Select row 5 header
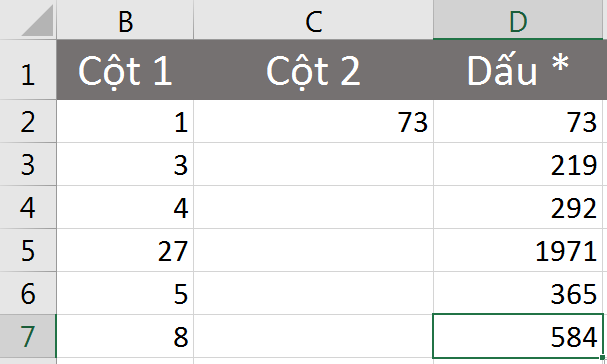The image size is (607, 364). point(28,251)
